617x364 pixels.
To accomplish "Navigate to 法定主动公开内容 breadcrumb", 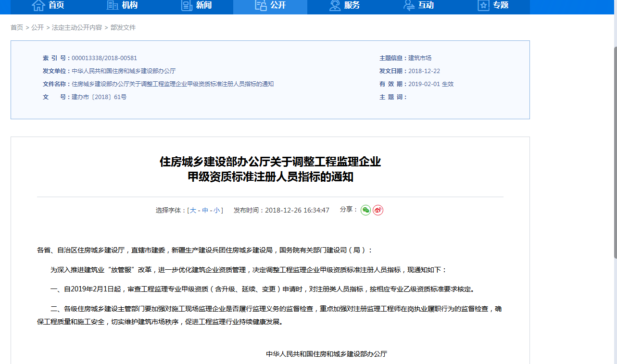I will [77, 28].
